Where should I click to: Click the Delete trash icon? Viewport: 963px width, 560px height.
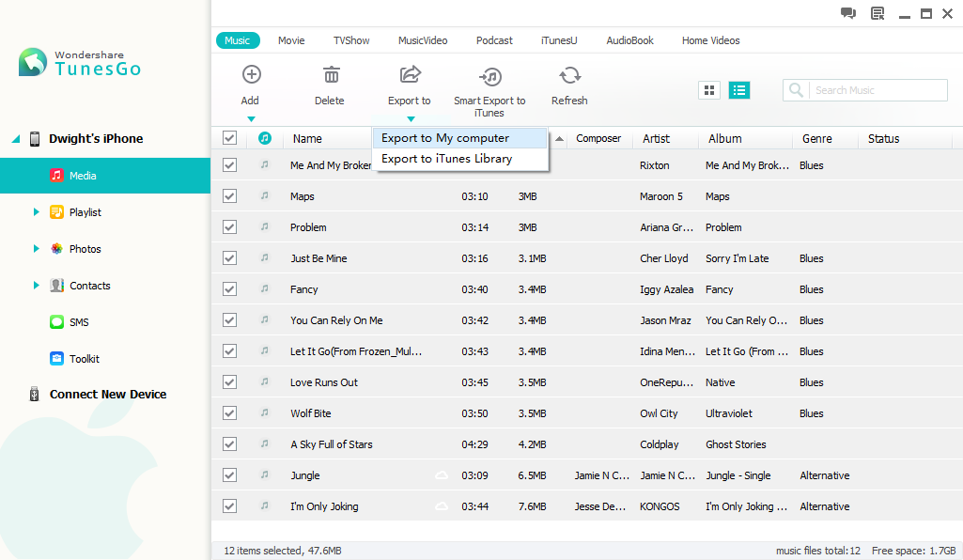click(x=331, y=75)
